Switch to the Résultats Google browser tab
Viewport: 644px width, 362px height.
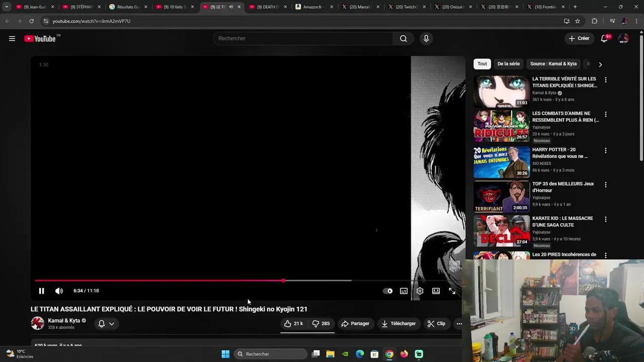(128, 7)
